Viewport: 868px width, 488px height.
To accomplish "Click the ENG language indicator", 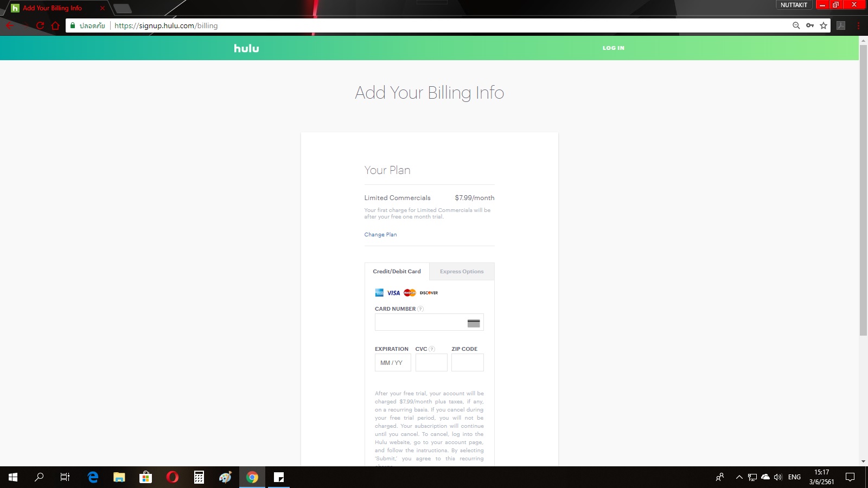I will (794, 477).
